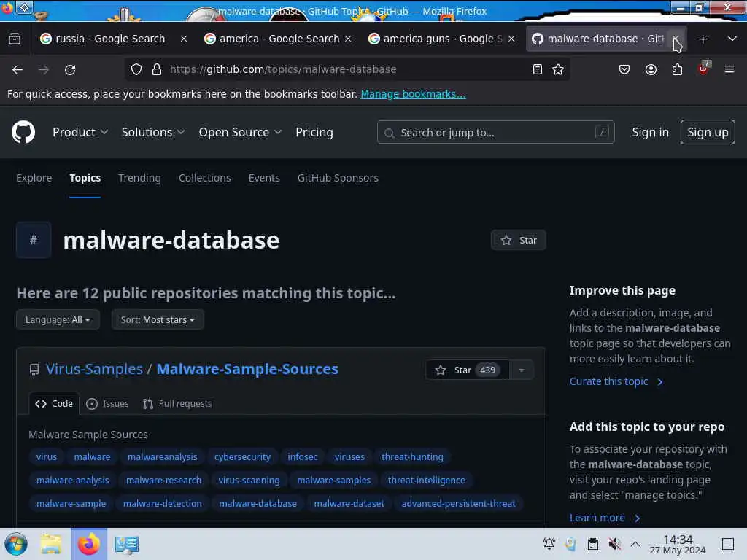Screen dimensions: 747x560
Task: Open the Language: All dropdown
Action: pos(58,319)
